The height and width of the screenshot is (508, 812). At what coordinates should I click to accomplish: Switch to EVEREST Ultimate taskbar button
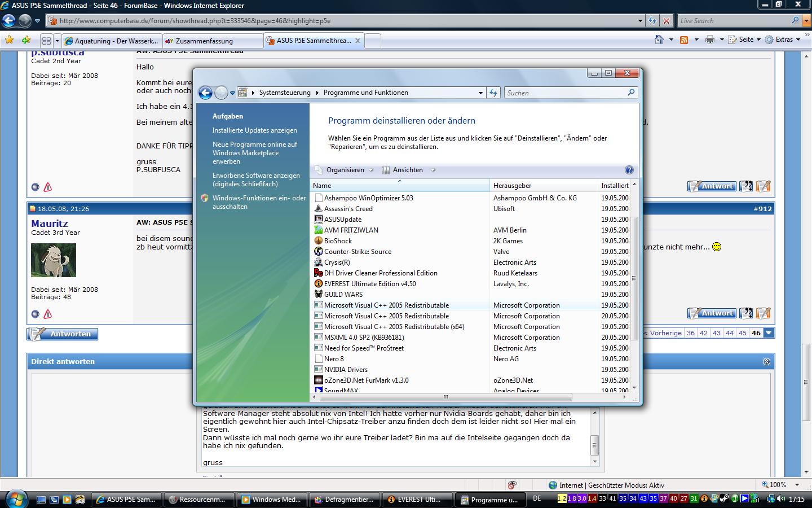point(418,500)
